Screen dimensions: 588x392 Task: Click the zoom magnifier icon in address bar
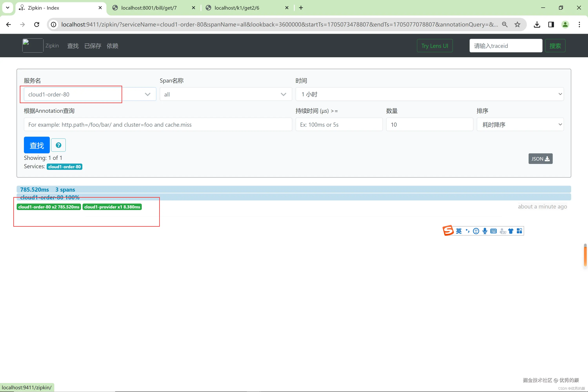pos(504,25)
